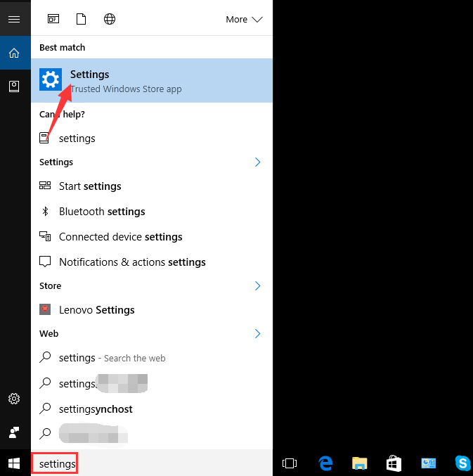Open the Notebook icon in sidebar
Image resolution: width=473 pixels, height=476 pixels.
point(14,86)
